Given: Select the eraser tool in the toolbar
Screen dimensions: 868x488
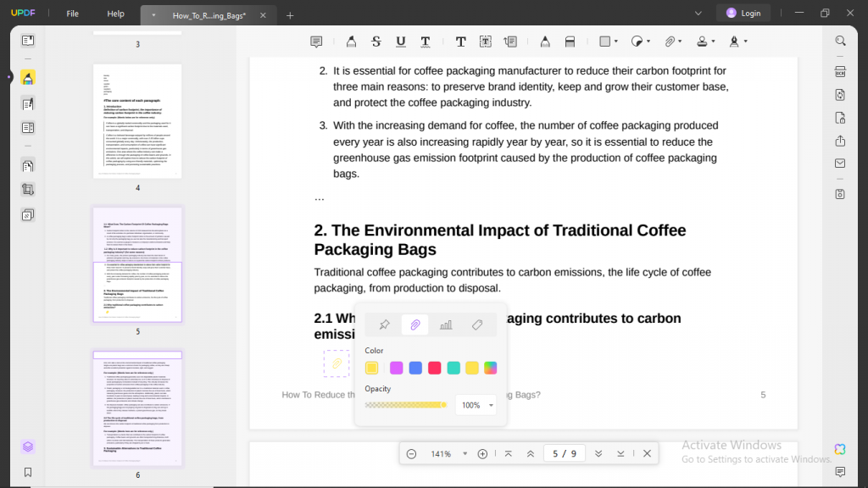Looking at the screenshot, I should click(568, 41).
